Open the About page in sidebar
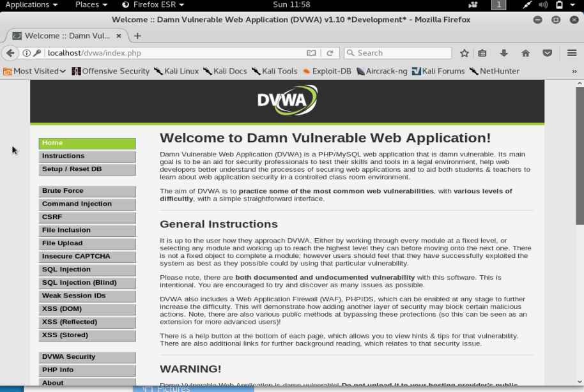Viewport: 584px width, 392px height. 87,382
